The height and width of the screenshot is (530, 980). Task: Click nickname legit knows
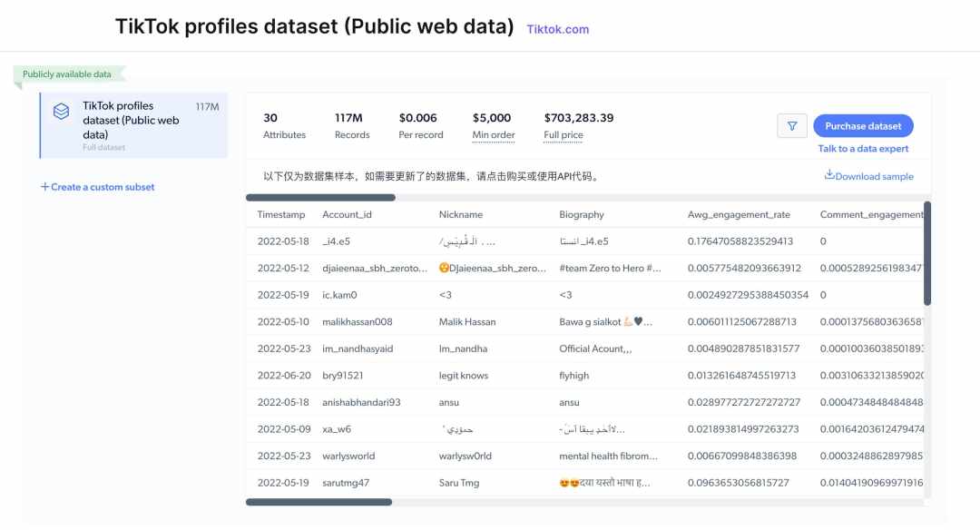464,376
